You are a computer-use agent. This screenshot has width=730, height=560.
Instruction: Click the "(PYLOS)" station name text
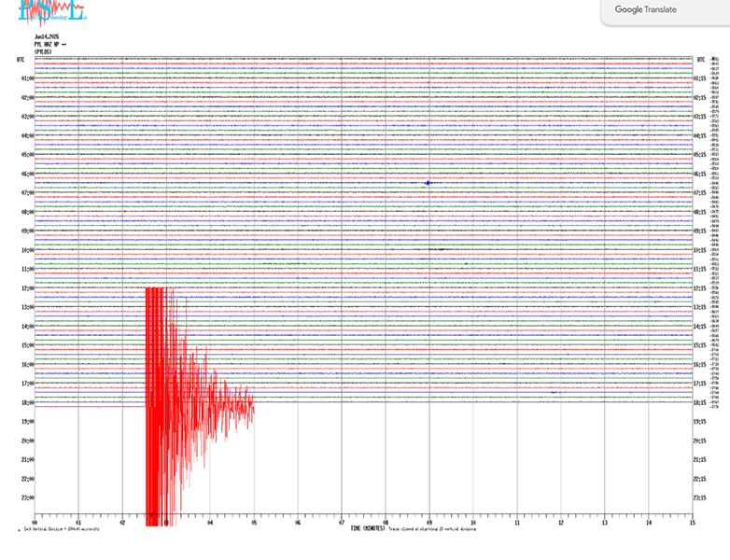click(x=43, y=51)
